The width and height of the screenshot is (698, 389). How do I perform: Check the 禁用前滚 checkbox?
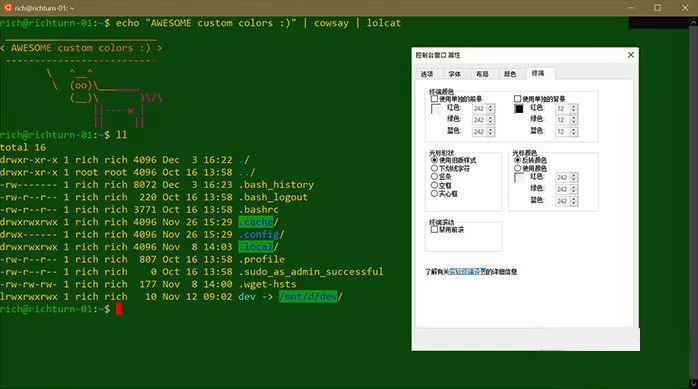(x=434, y=229)
